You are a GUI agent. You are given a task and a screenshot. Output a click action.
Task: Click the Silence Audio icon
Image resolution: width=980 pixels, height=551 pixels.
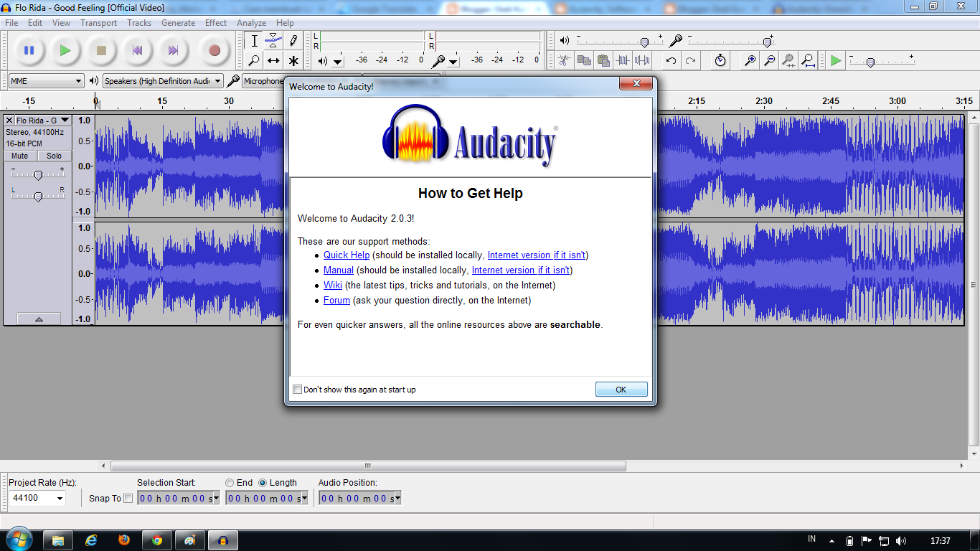point(641,61)
